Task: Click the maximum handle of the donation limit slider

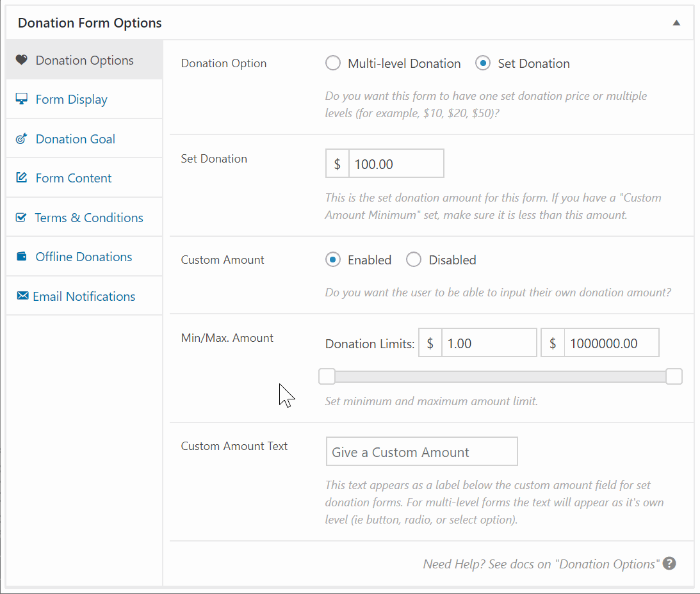Action: pyautogui.click(x=674, y=376)
